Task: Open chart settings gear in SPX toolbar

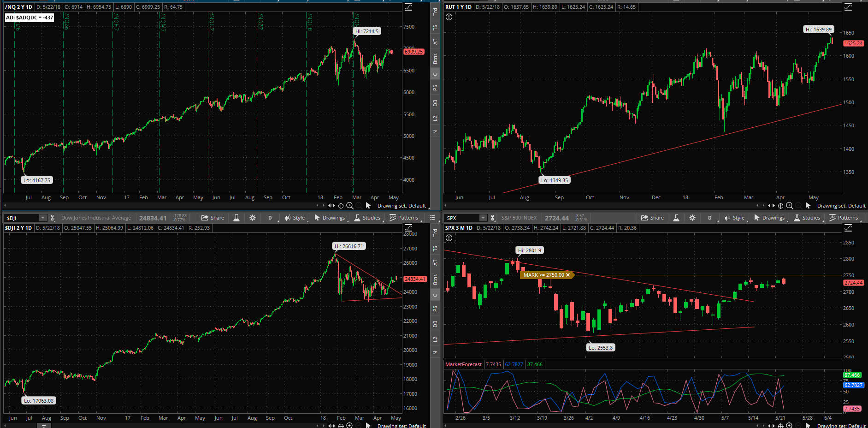Action: pos(692,218)
